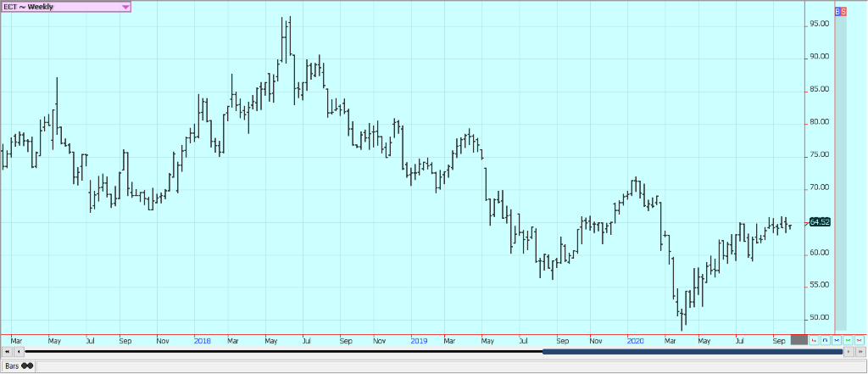Click the 75.00 price axis label
The width and height of the screenshot is (868, 374).
pos(820,154)
